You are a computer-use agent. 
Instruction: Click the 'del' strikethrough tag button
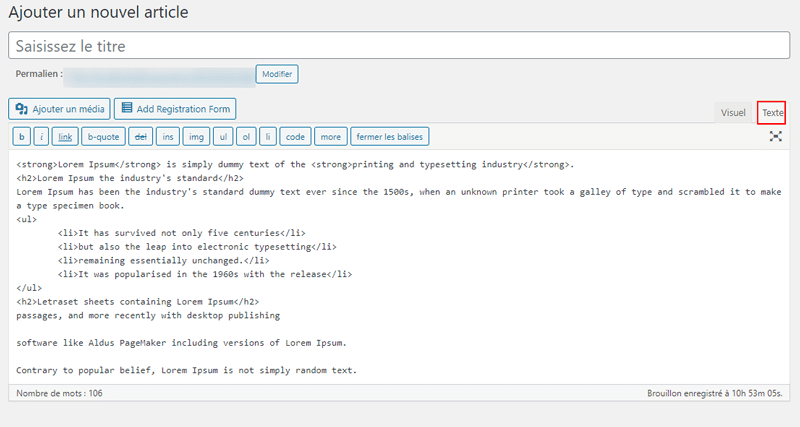(140, 136)
